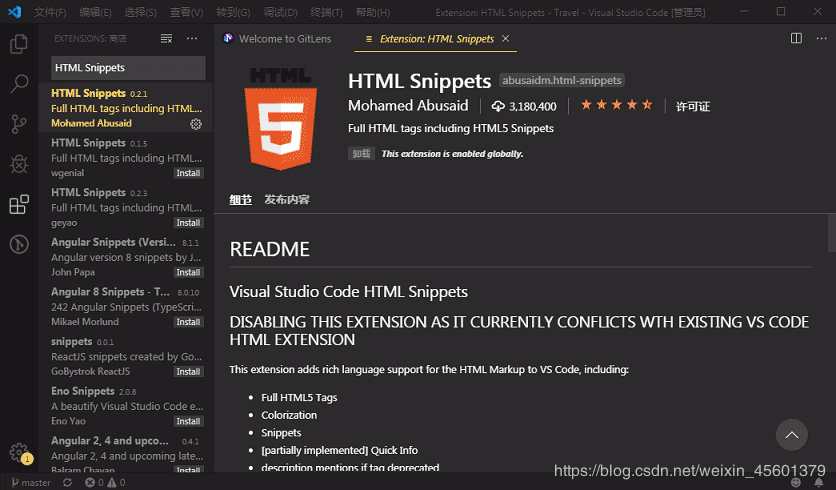Open the extensions panel more actions menu
This screenshot has width=836, height=490.
[192, 39]
